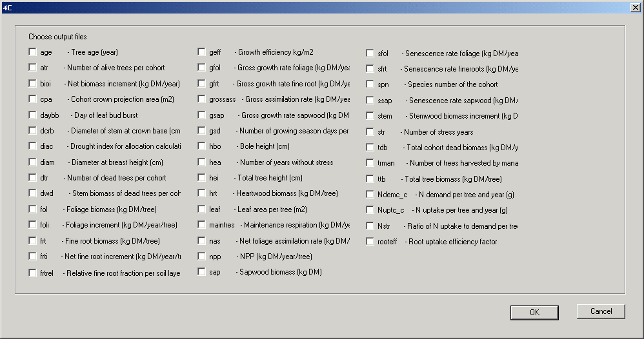This screenshot has height=339, width=644.
Task: Select the sap Sapwood biomass checkbox
Action: [202, 272]
